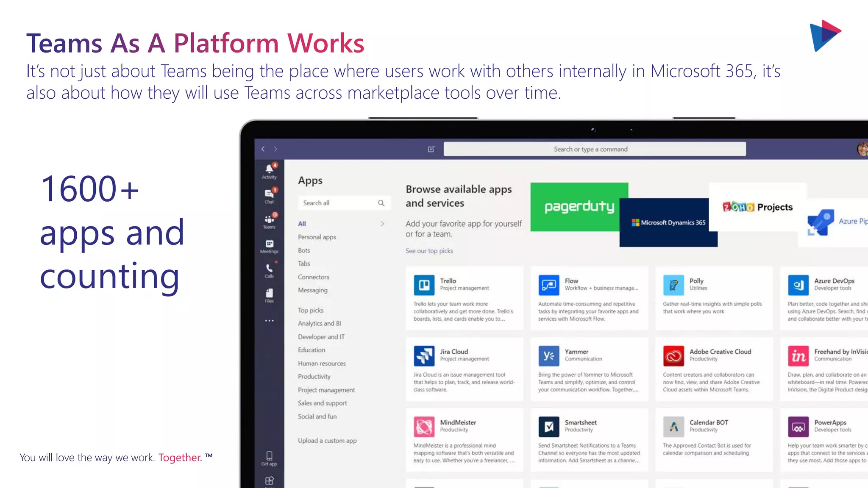Select the Education category
The image size is (868, 488).
[x=311, y=350]
